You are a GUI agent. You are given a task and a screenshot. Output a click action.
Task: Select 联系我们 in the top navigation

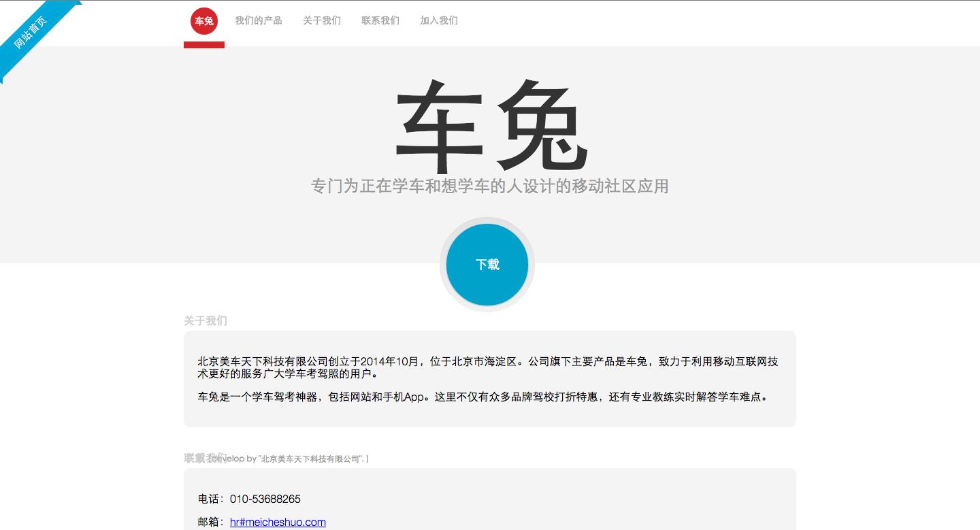380,20
